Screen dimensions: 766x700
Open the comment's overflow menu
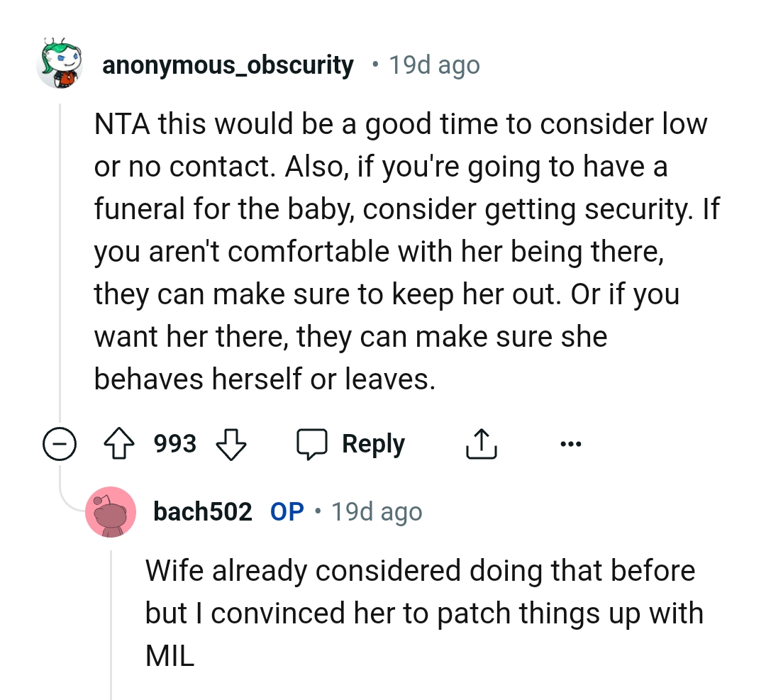(572, 443)
